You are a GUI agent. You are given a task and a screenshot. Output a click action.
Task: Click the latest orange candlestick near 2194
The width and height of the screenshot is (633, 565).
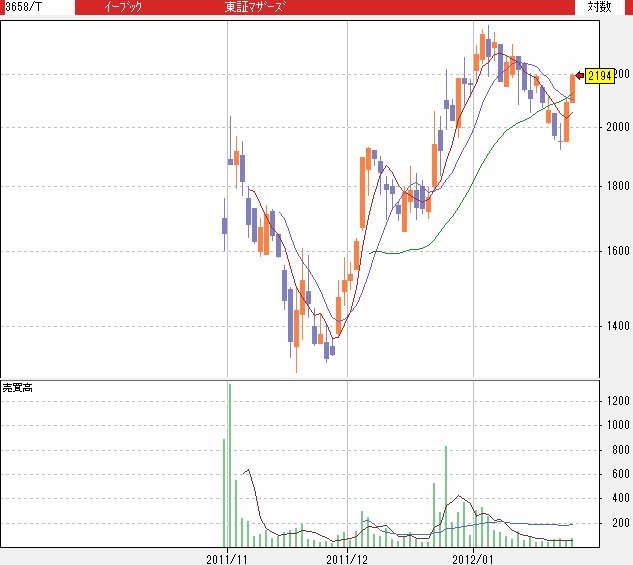572,88
